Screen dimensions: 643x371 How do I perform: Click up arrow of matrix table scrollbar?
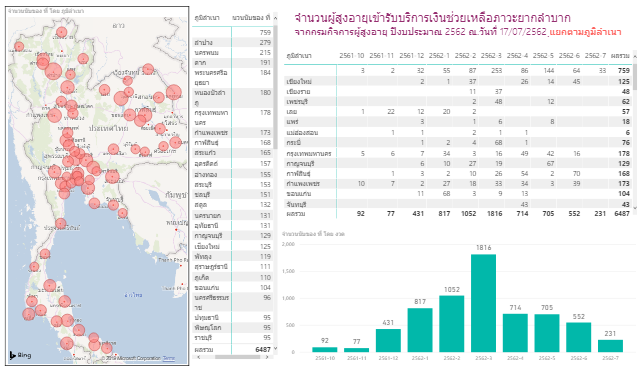pyautogui.click(x=635, y=56)
